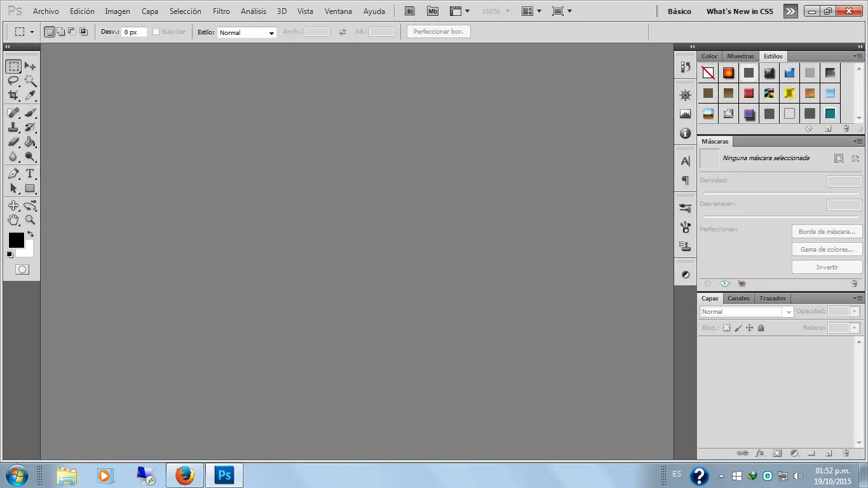Open the Navigator ship-wheel dock icon

[685, 95]
